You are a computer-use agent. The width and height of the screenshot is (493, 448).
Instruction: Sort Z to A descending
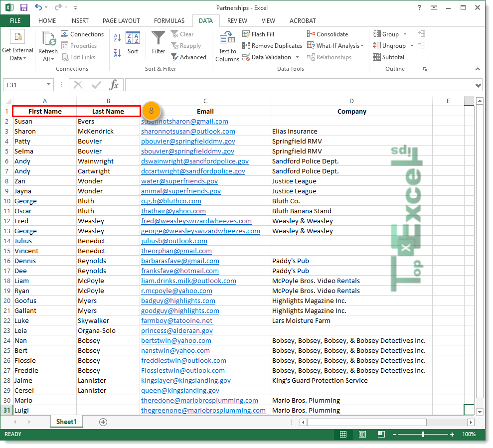pos(117,53)
